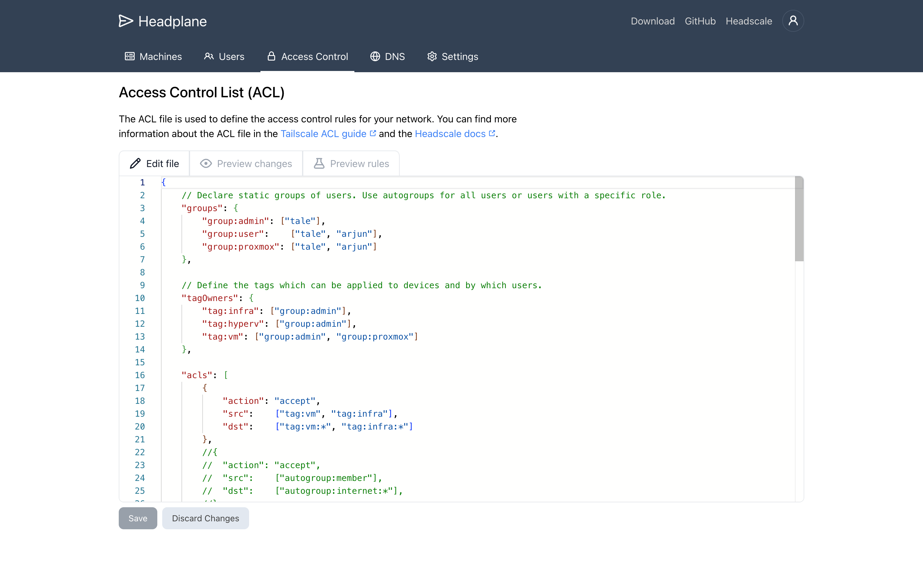The height and width of the screenshot is (588, 923).
Task: Click the "groups" key on line 3
Action: tap(202, 208)
